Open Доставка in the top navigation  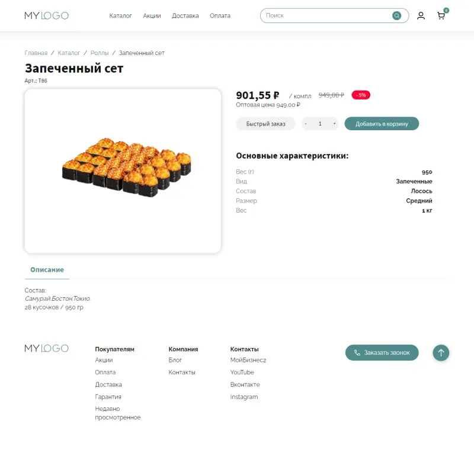(185, 16)
